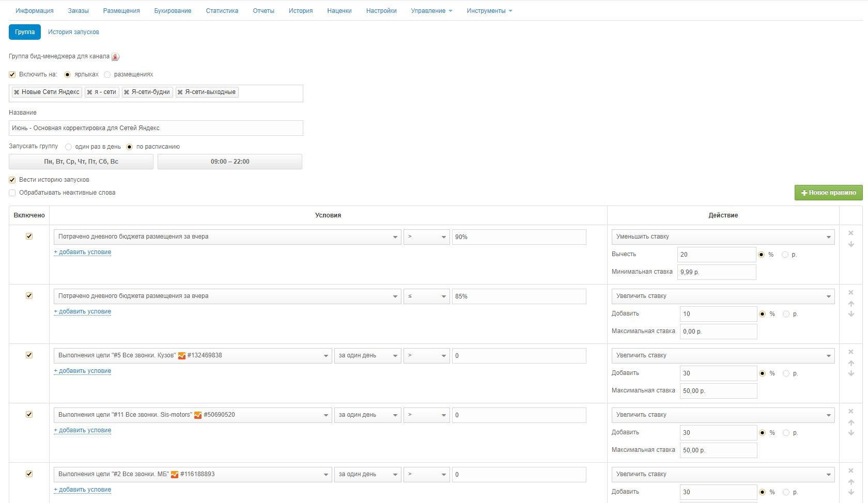
Task: Open the '≤' operator dropdown in 85% rule
Action: pyautogui.click(x=427, y=296)
